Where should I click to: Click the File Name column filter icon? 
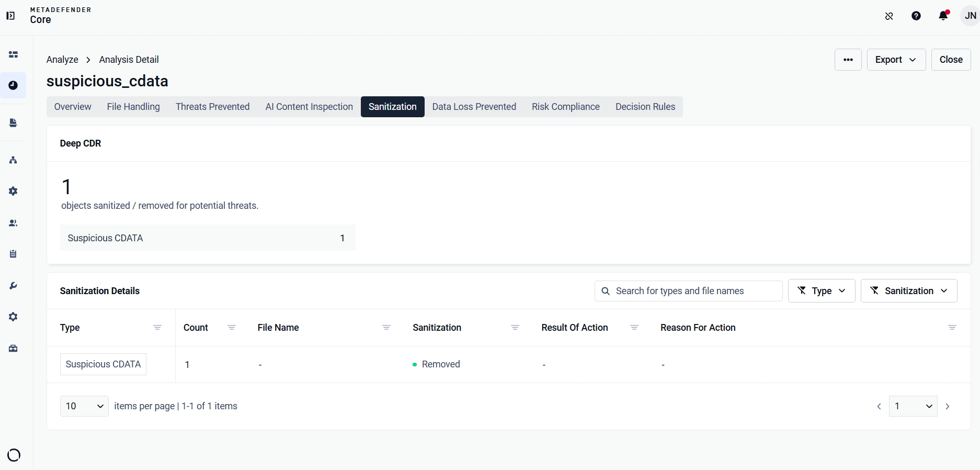(x=386, y=328)
